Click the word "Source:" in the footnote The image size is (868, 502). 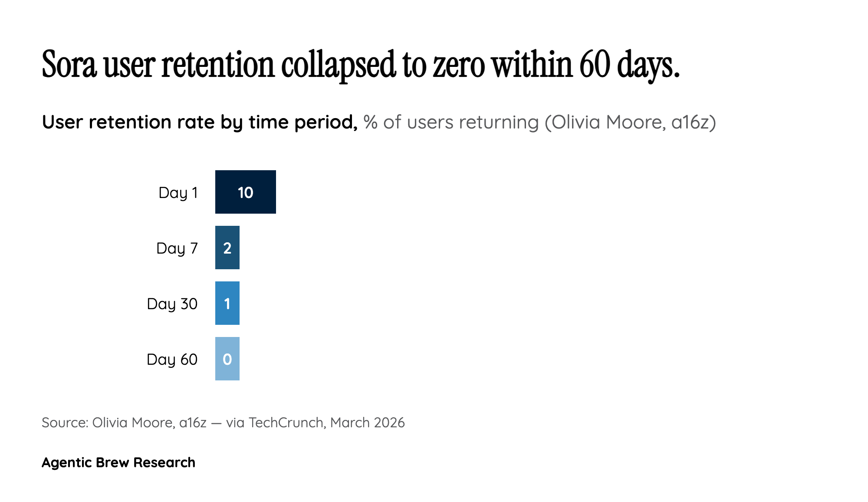[65, 423]
